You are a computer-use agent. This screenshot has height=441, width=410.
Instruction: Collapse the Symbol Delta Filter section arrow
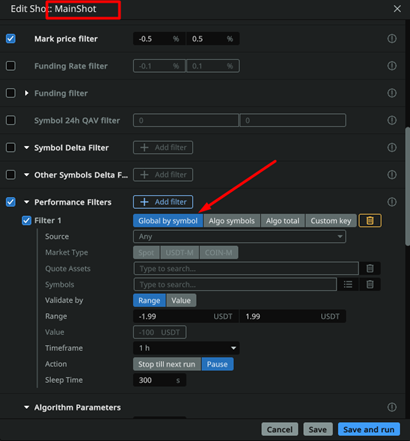coord(26,147)
